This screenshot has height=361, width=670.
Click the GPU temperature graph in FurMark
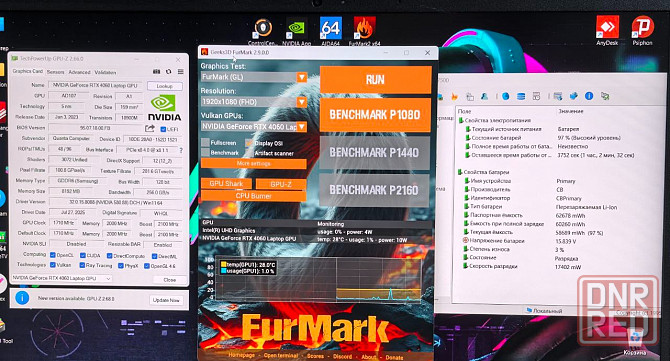319,279
